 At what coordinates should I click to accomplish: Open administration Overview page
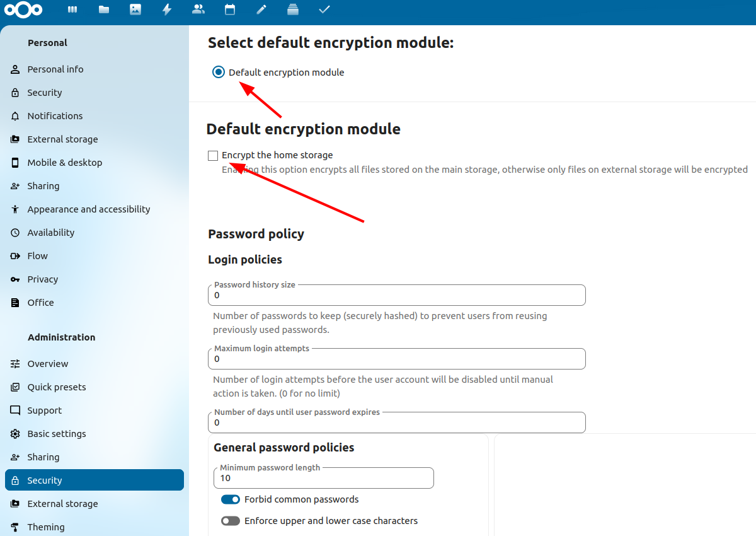point(48,364)
